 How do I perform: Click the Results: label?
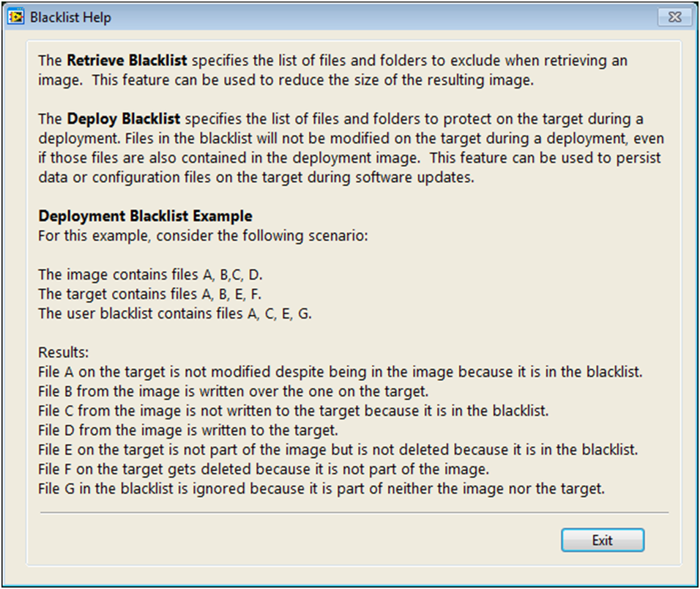point(63,352)
